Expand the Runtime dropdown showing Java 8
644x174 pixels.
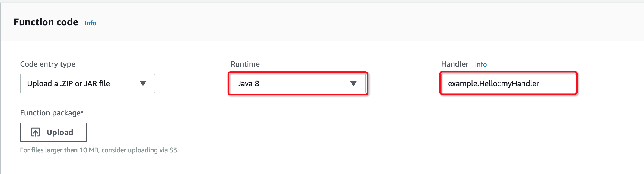pos(298,83)
